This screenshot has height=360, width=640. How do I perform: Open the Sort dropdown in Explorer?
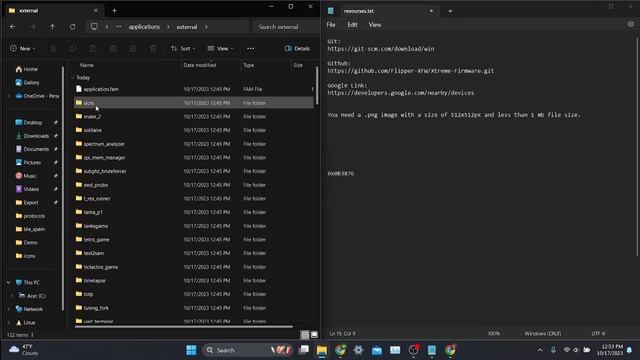pos(183,49)
